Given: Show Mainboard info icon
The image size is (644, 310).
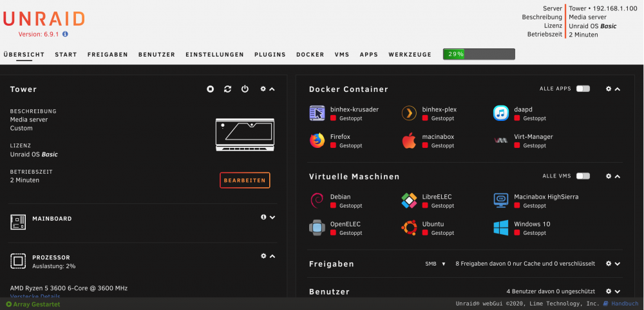Looking at the screenshot, I should coord(263,217).
